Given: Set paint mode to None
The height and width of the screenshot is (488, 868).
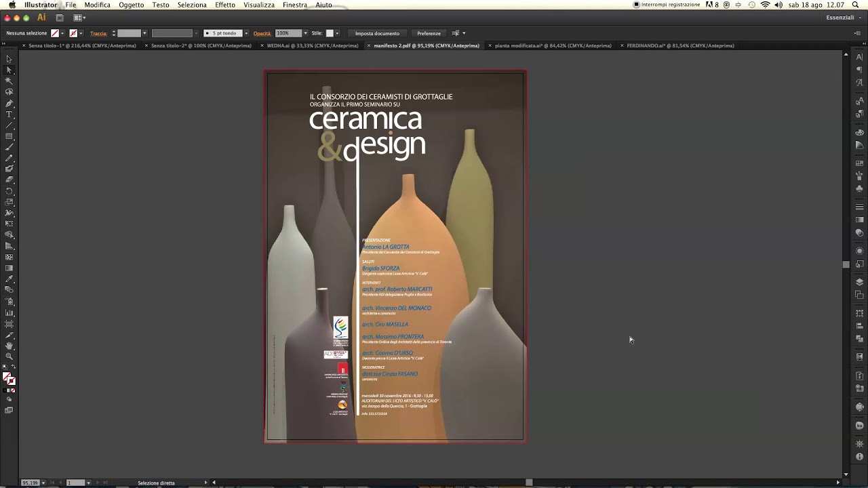Looking at the screenshot, I should 13,390.
